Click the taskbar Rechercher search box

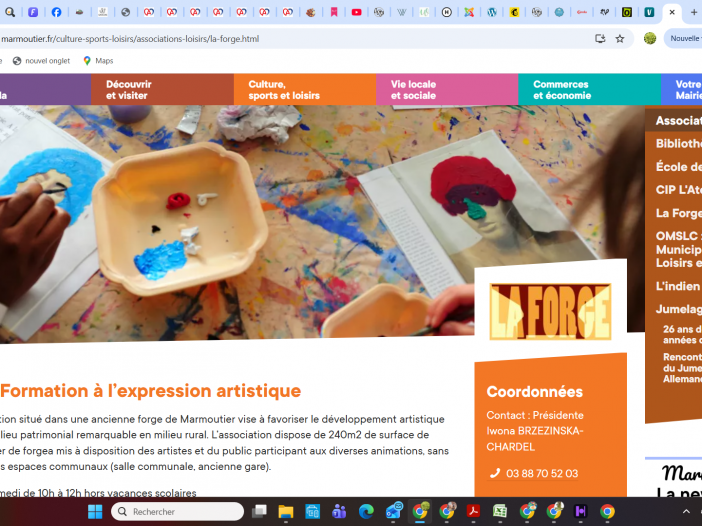tap(178, 511)
